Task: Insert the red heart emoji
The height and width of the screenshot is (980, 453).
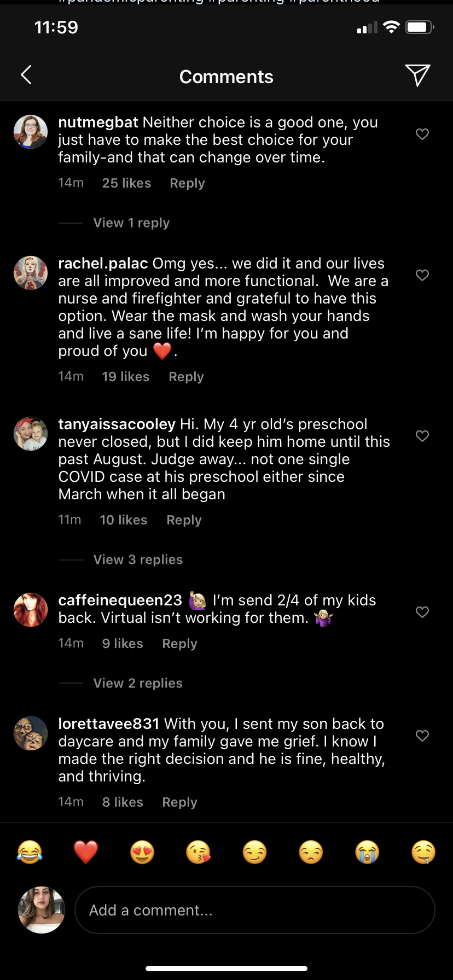Action: point(86,852)
